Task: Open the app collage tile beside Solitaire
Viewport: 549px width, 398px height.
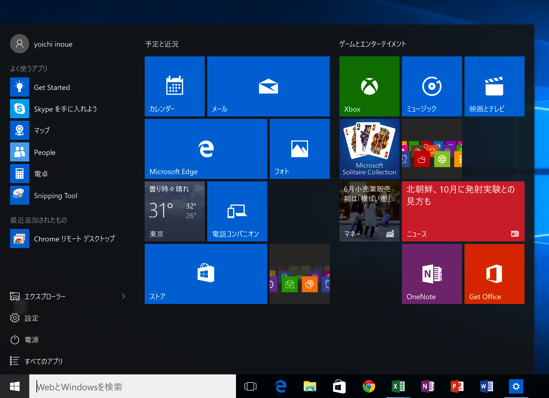Action: point(432,149)
